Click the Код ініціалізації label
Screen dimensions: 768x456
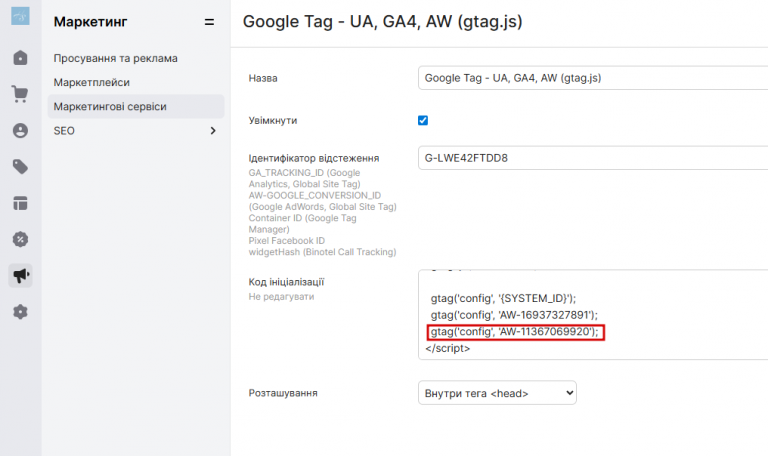287,282
